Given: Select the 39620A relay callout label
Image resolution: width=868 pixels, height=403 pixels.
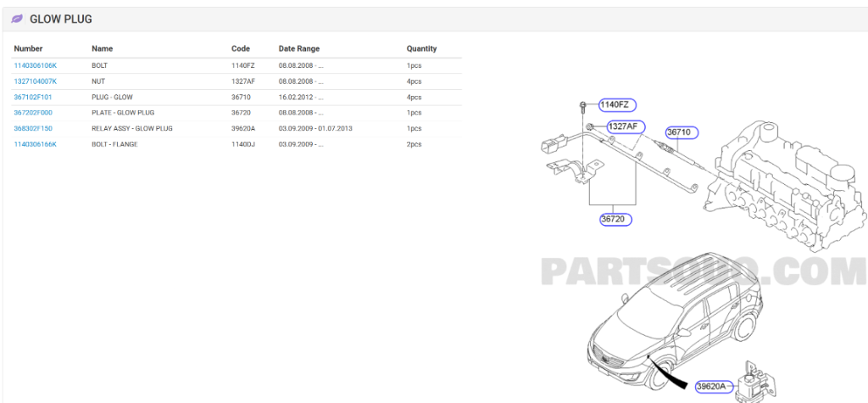Looking at the screenshot, I should 711,387.
